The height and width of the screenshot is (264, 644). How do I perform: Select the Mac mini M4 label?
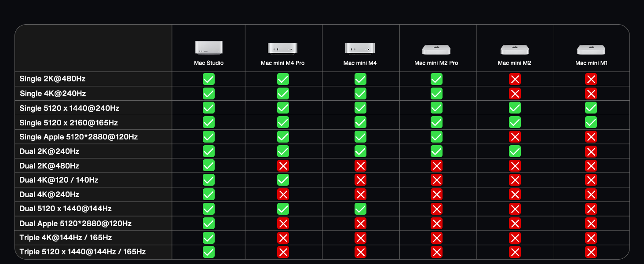click(x=360, y=63)
